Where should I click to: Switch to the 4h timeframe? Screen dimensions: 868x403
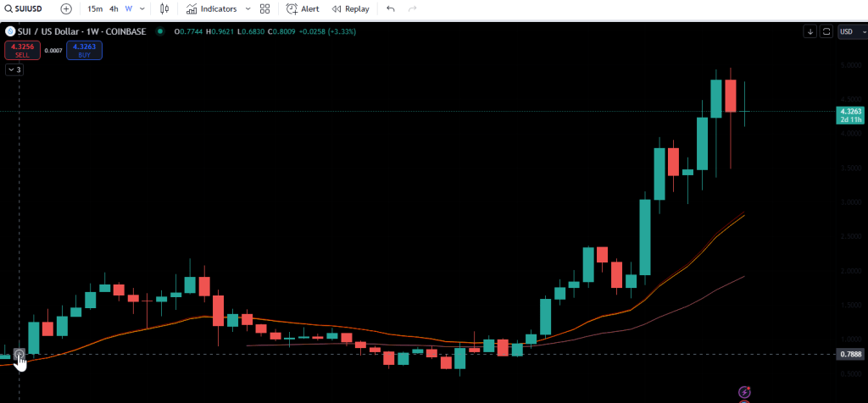[114, 8]
